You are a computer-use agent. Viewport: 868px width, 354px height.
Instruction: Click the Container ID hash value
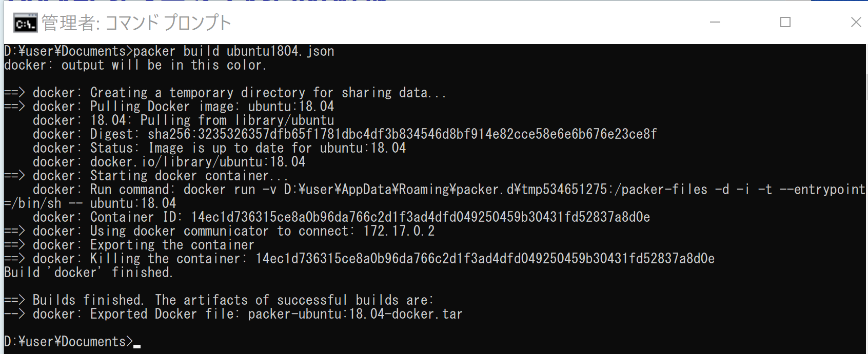pos(420,217)
